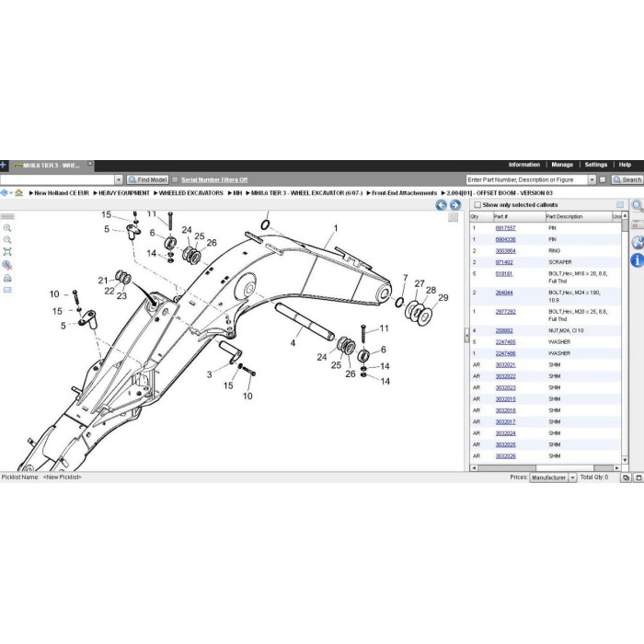Click the Total Qty: 0 status text
Screen dimensions: 644x644
point(594,477)
